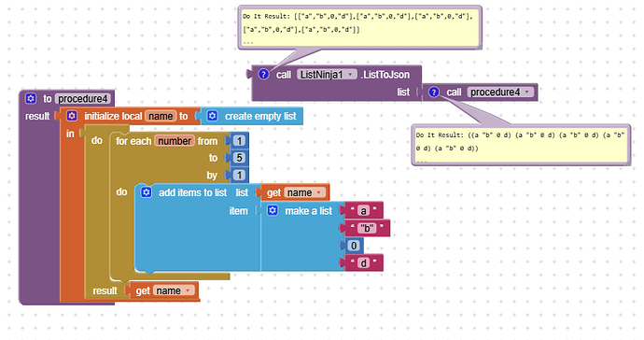Screen dimensions: 644x340
Task: Open mutator gear on procedure4 definition block
Action: pyautogui.click(x=31, y=99)
